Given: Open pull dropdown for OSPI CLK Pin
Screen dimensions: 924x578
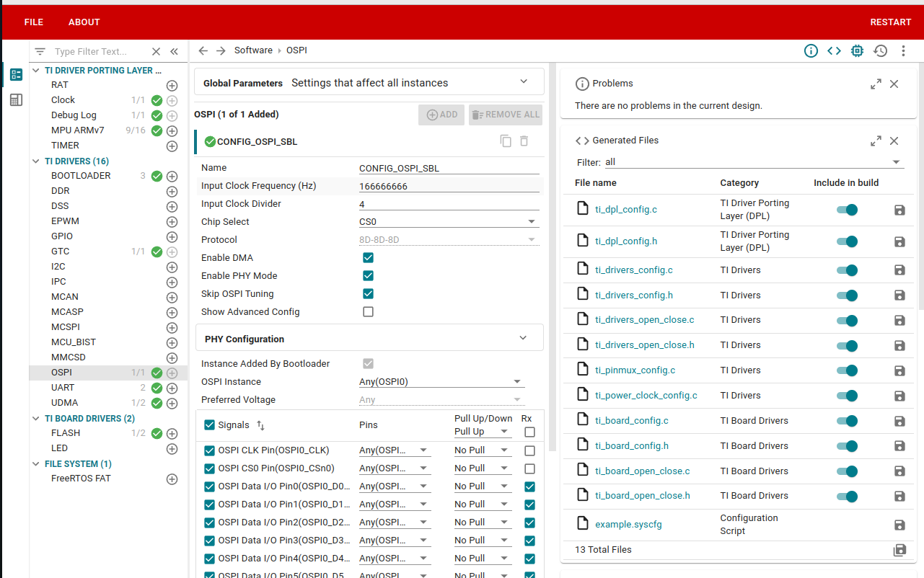Looking at the screenshot, I should point(483,450).
